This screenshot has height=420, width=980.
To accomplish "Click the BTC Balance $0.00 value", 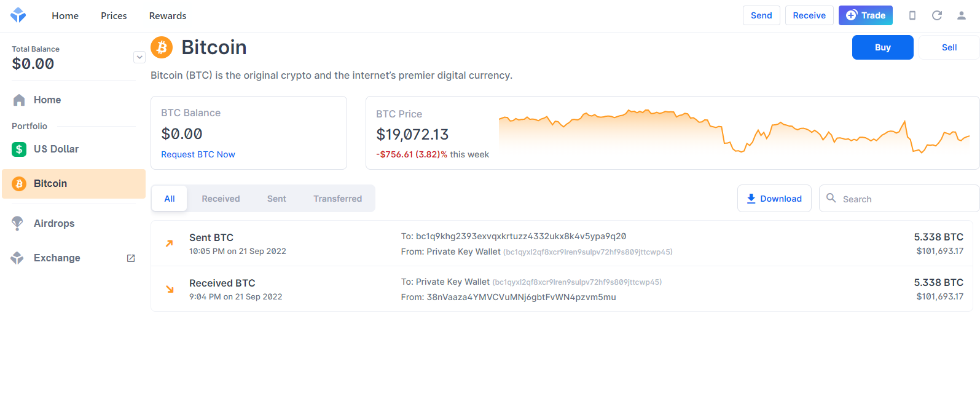I will (182, 133).
